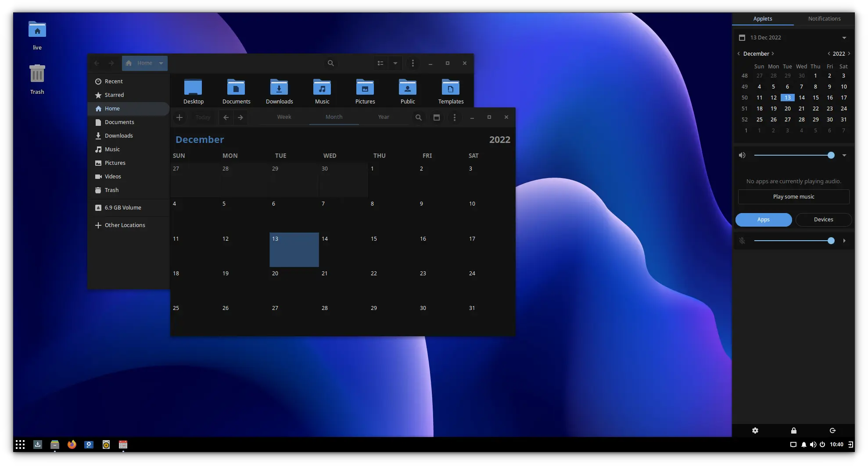Image resolution: width=868 pixels, height=466 pixels.
Task: Select Starred in file manager sidebar
Action: coord(129,95)
